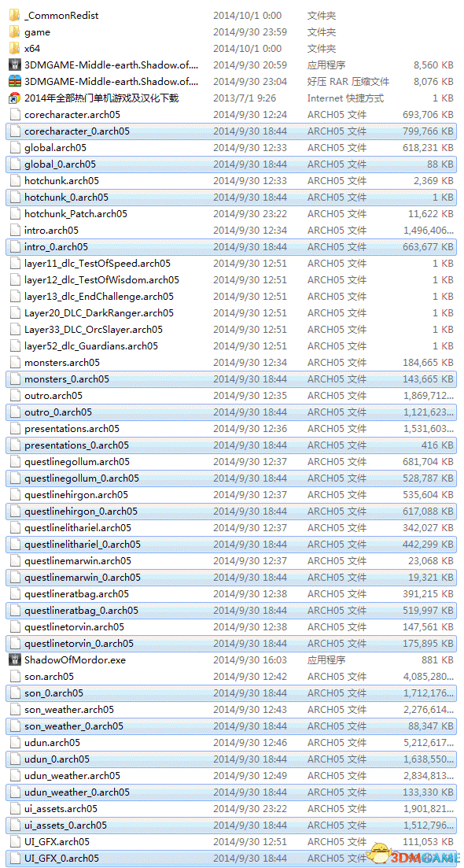Screen dimensions: 464x868
Task: Click the file icon of udun.arch05
Action: [x=14, y=742]
